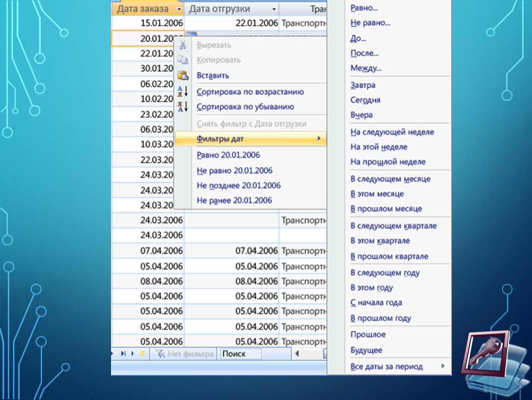Screen dimensions: 532x400
Task: Choose Между... date filter
Action: (x=366, y=68)
